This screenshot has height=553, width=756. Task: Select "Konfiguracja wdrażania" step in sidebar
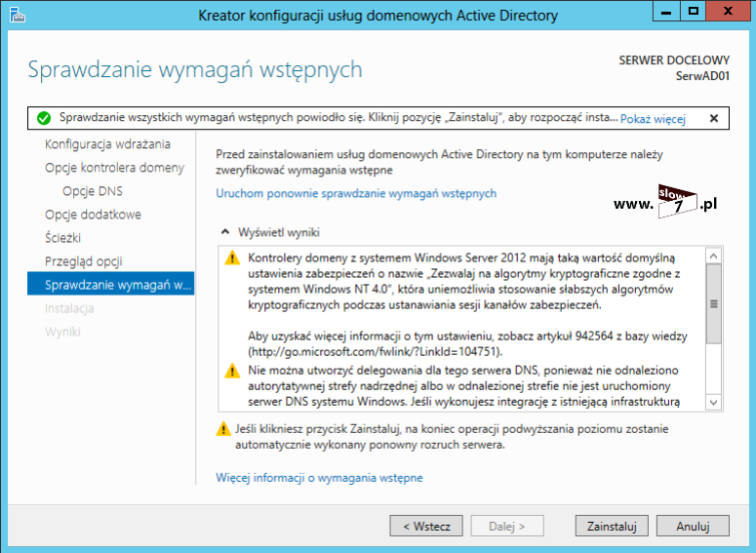pos(107,144)
